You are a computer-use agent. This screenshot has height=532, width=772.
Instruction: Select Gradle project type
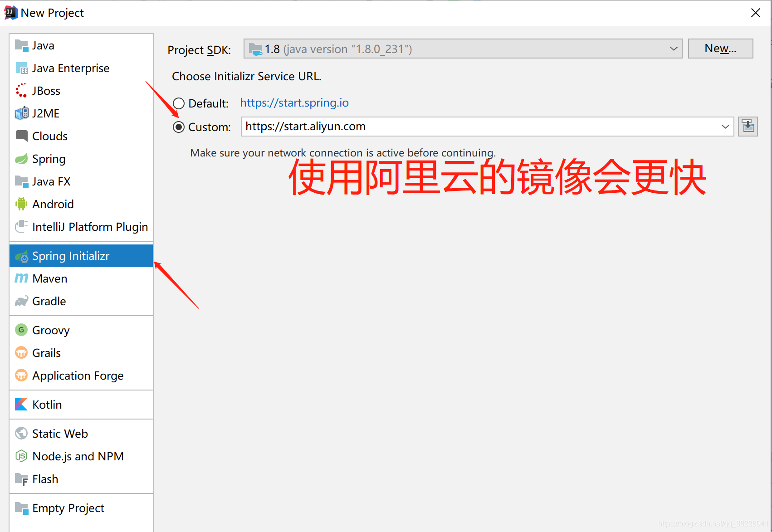click(81, 301)
